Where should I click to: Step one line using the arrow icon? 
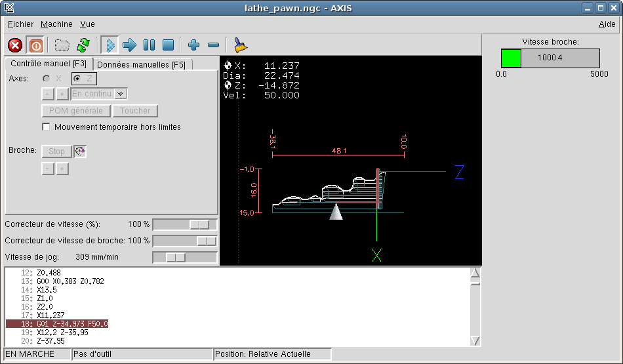[x=129, y=45]
